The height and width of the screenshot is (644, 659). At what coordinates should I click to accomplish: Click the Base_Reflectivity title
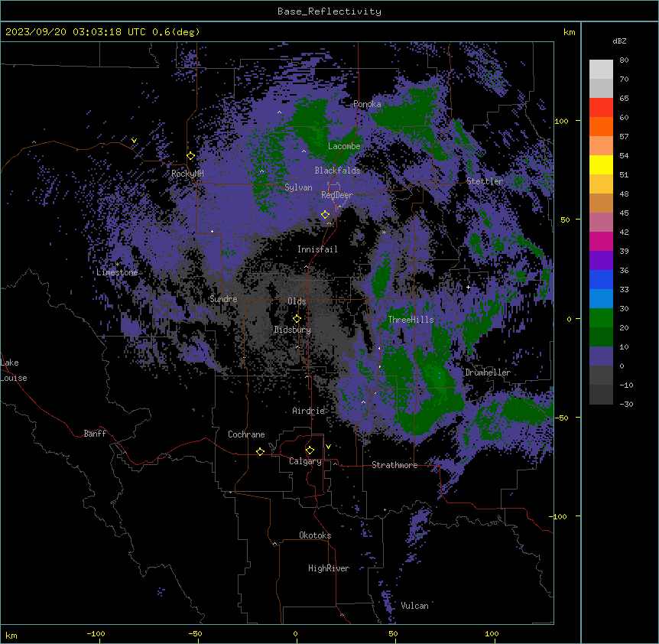(x=329, y=11)
